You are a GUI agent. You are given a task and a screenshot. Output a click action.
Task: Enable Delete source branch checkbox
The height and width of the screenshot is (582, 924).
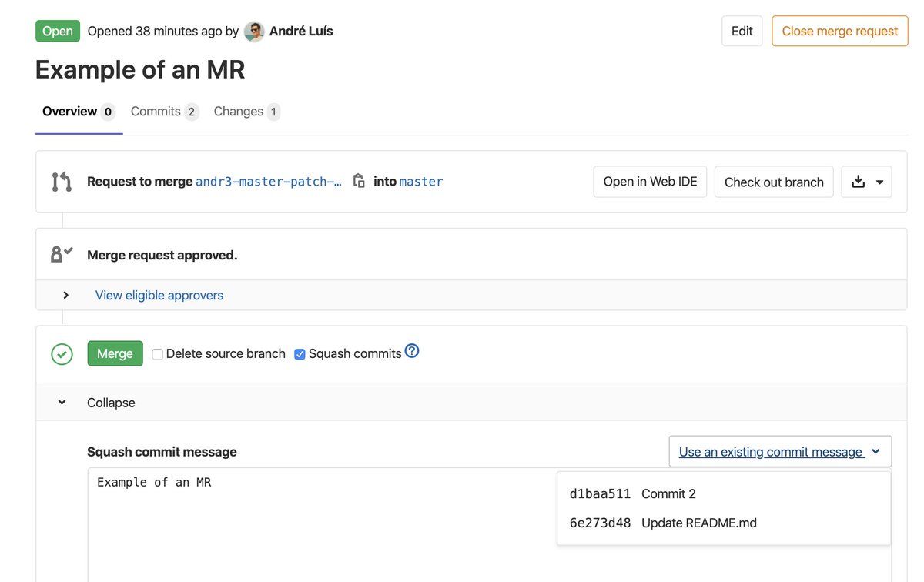click(x=158, y=354)
